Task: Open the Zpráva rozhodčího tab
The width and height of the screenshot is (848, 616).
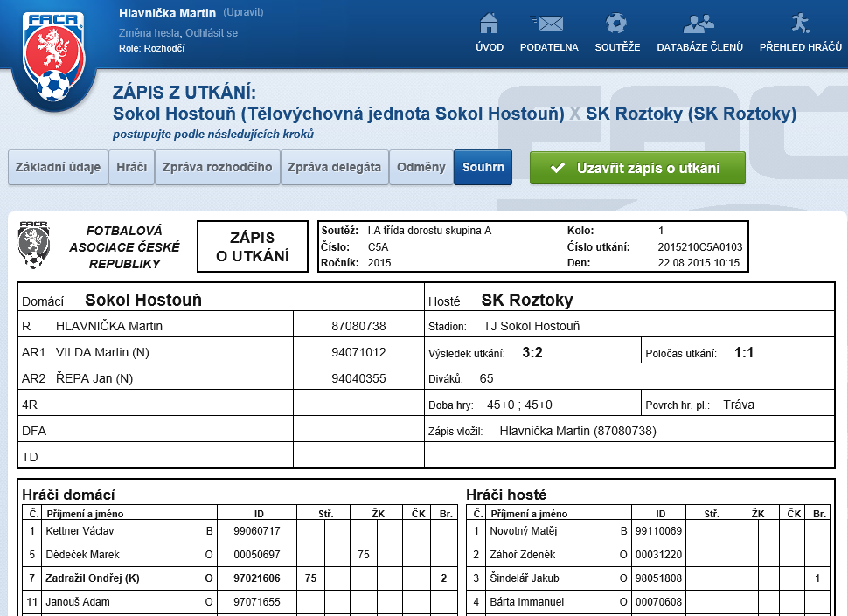Action: [218, 168]
